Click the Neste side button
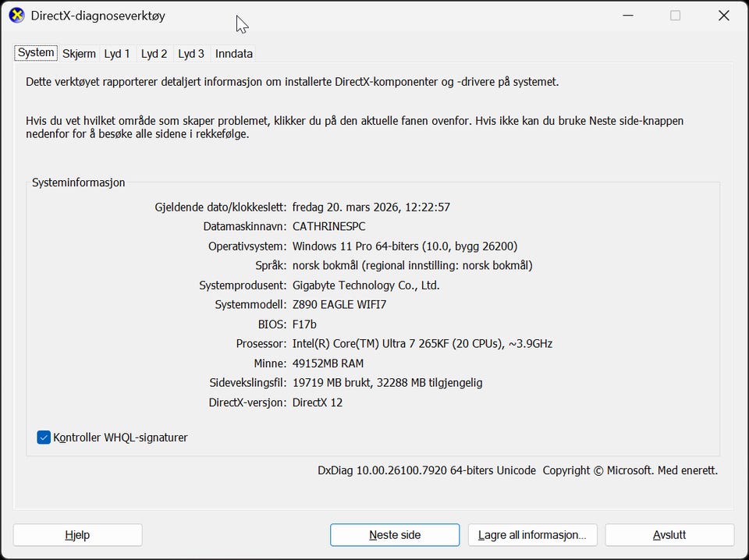This screenshot has width=749, height=560. pyautogui.click(x=395, y=535)
